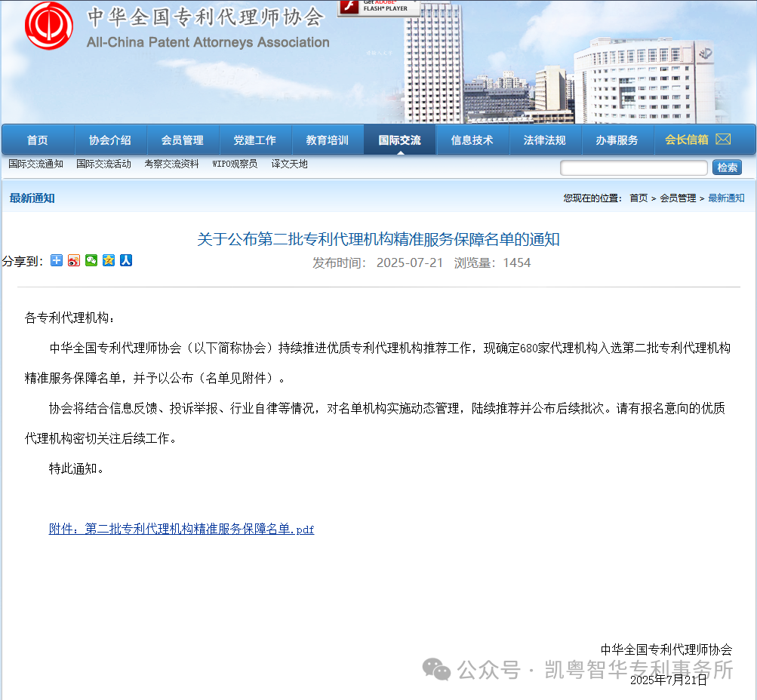
Task: Share article via WeChat icon
Action: (x=91, y=260)
